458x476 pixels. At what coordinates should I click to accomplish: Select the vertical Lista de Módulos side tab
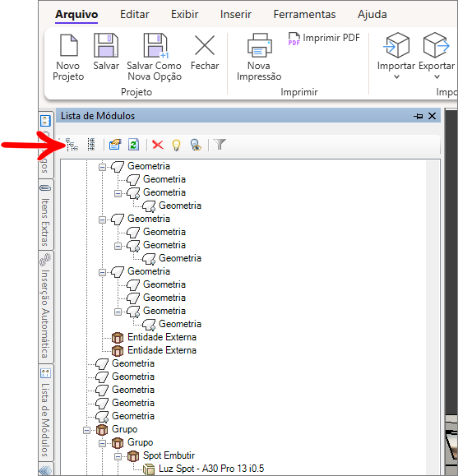(45, 412)
